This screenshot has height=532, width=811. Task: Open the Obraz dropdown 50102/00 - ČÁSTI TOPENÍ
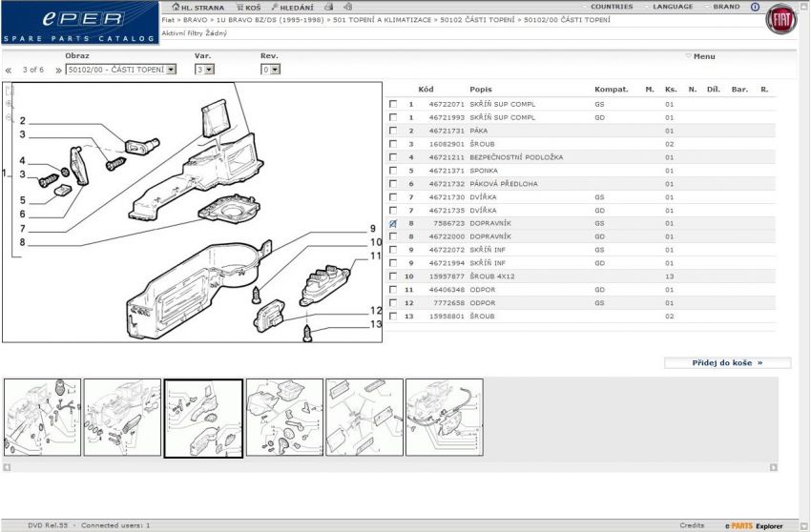point(121,70)
